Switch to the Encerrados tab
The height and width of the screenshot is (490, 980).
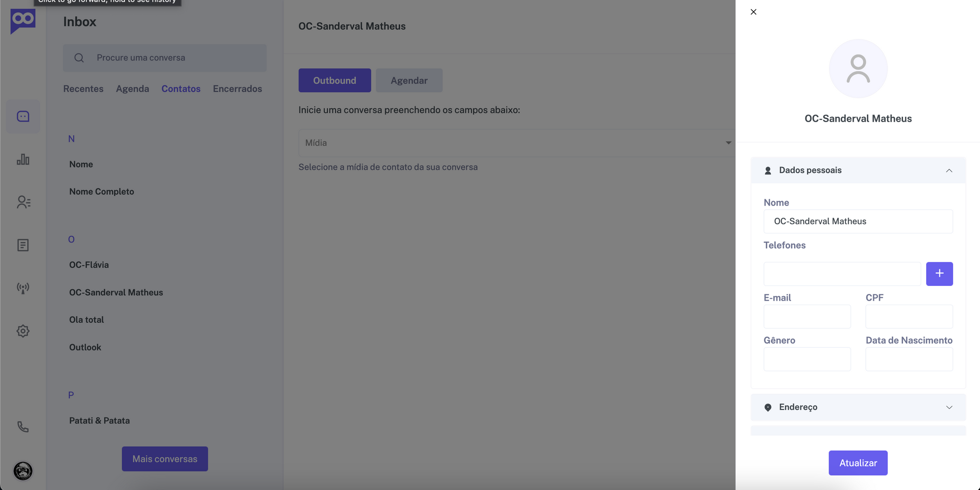tap(237, 89)
